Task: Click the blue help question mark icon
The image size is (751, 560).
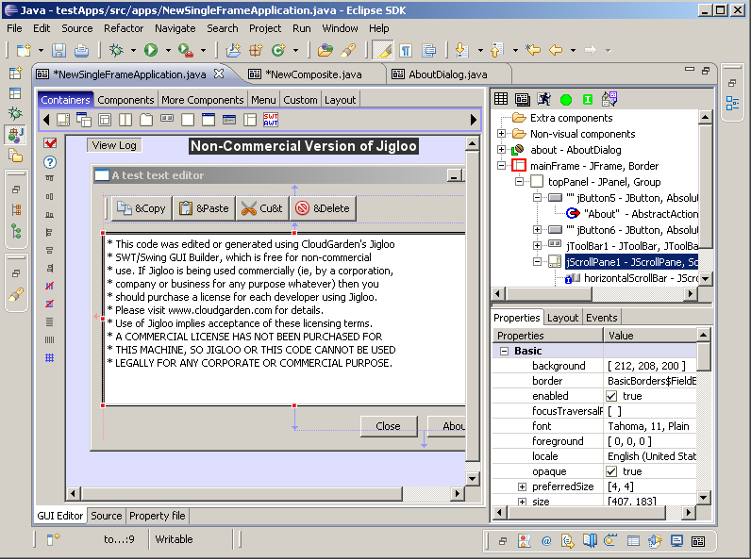Action: (50, 162)
